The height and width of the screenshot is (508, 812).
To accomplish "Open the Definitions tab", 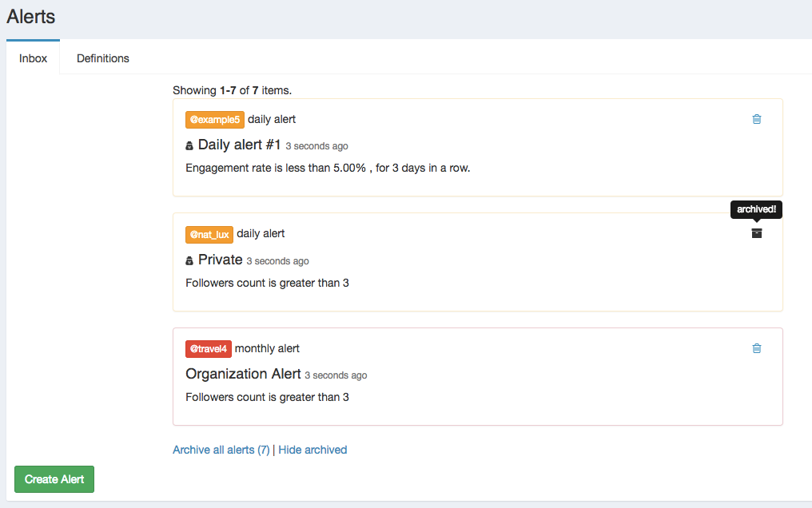I will coord(103,58).
